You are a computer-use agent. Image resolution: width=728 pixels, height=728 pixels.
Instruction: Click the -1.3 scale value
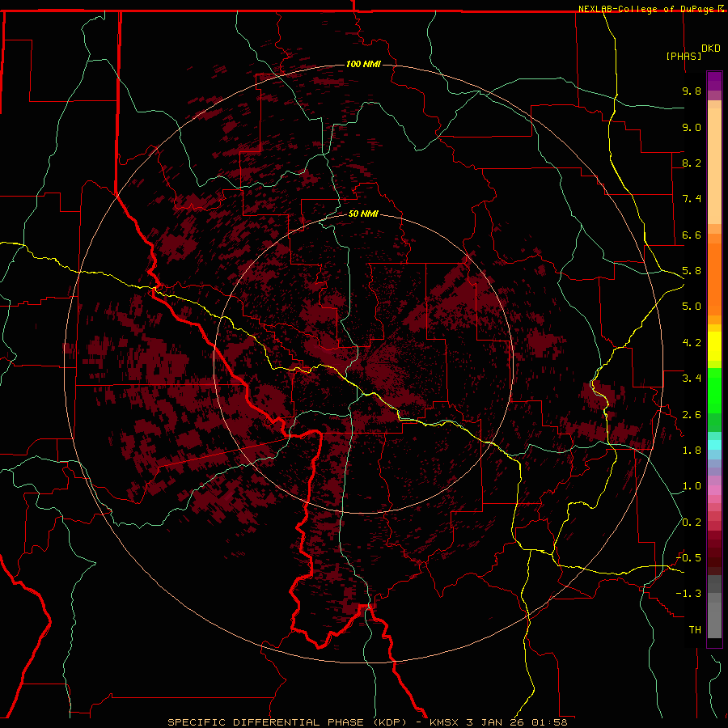pyautogui.click(x=689, y=594)
